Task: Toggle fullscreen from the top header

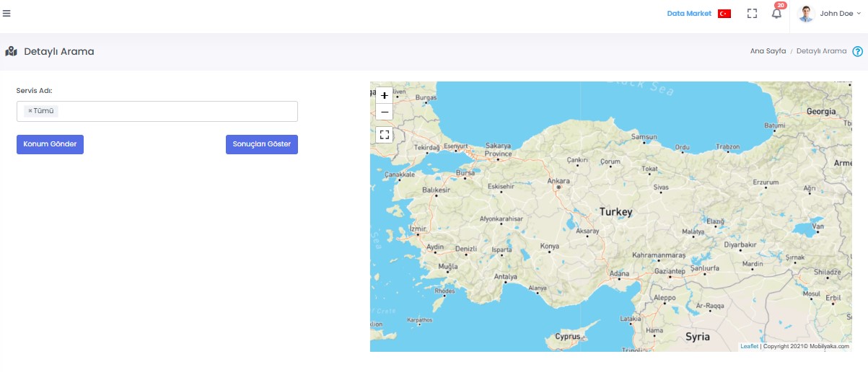Action: (752, 14)
